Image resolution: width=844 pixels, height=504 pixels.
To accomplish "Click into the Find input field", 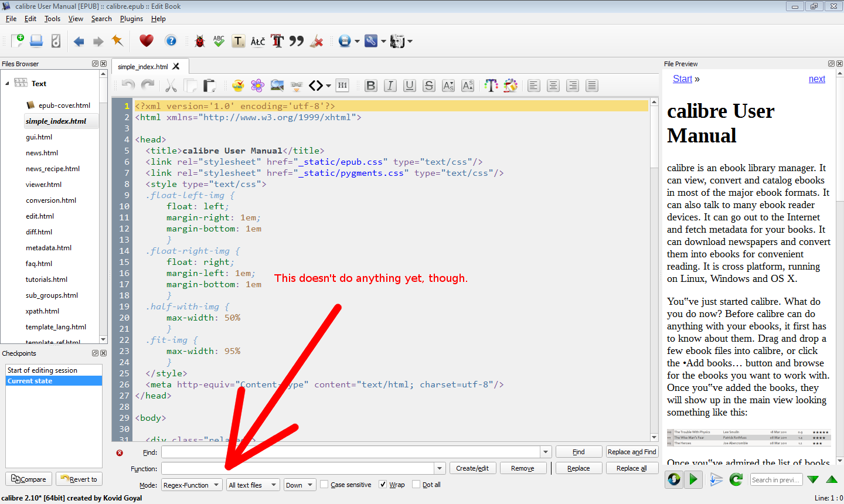I will [351, 452].
